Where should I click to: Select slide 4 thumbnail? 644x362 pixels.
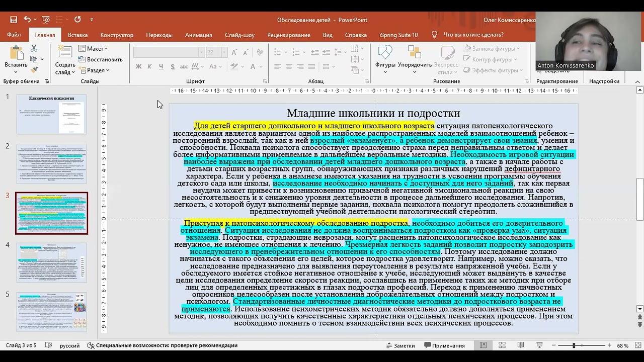tap(51, 262)
